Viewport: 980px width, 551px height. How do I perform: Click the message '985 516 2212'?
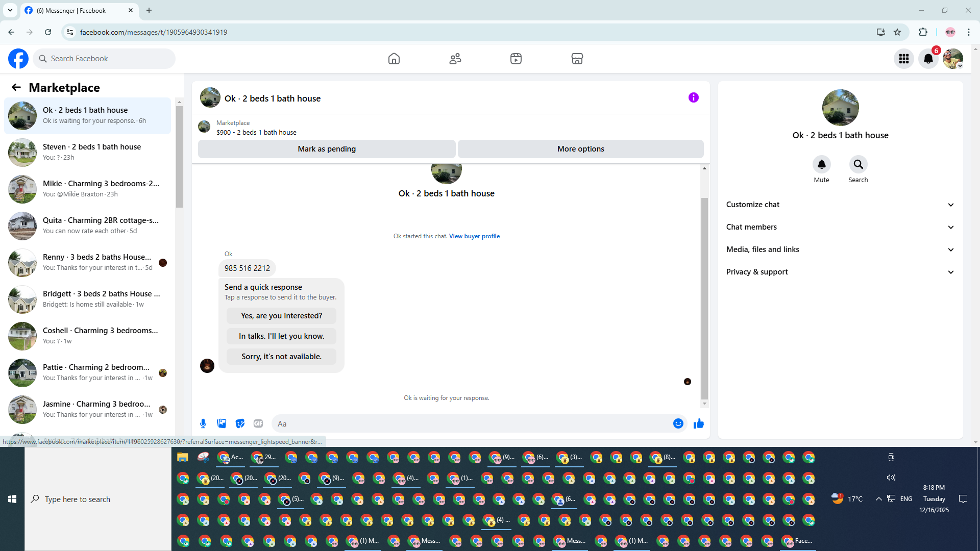(247, 268)
